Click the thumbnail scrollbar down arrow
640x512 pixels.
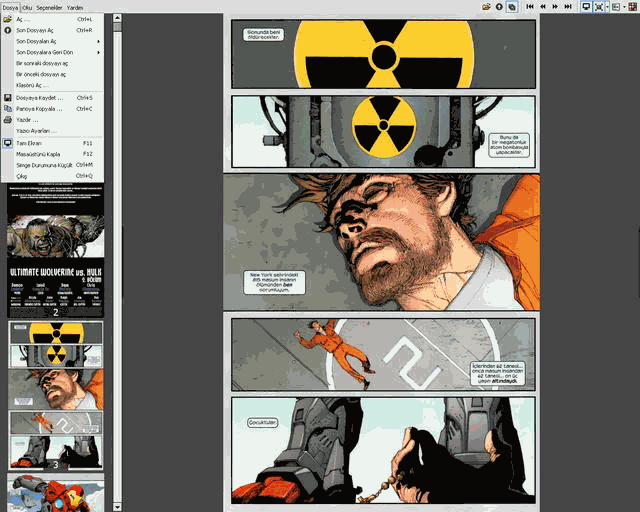click(117, 507)
